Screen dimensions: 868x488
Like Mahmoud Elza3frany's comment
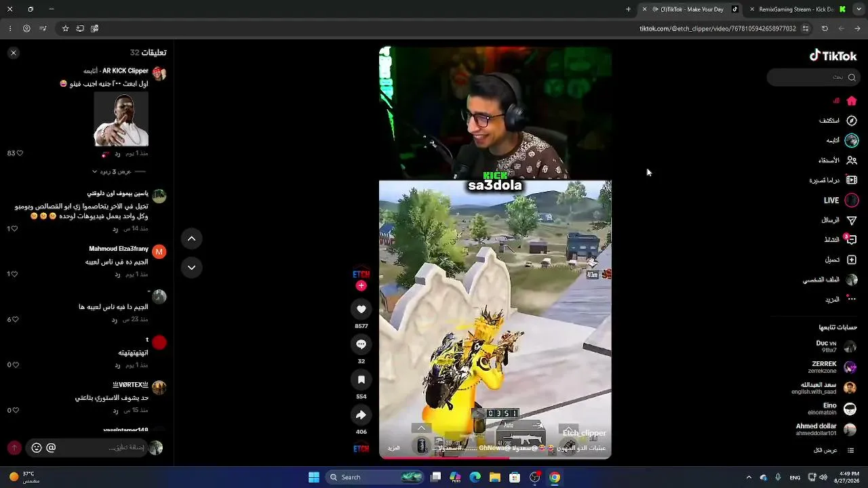(15, 274)
